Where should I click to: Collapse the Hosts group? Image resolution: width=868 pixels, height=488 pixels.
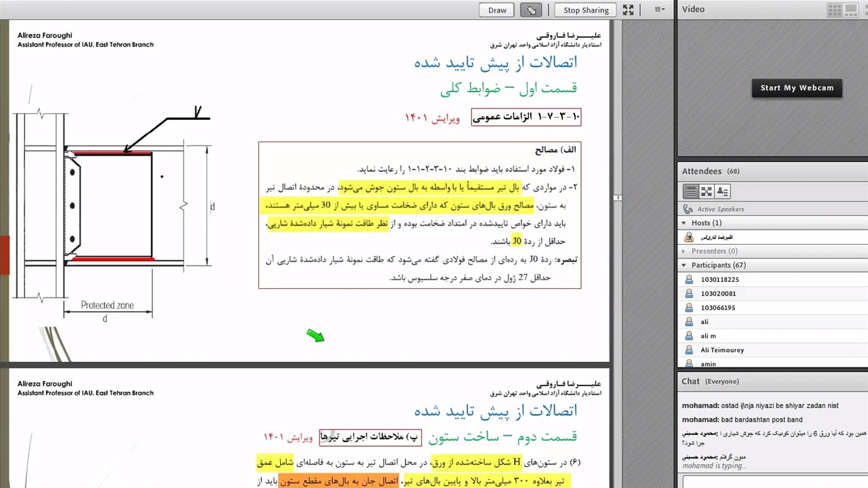click(x=684, y=223)
